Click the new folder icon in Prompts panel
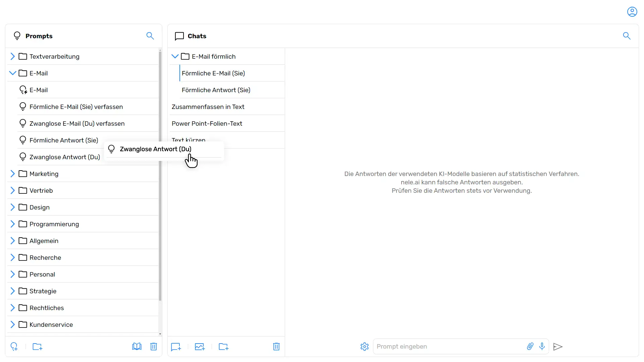Viewport: 644px width, 362px height. pos(38,347)
